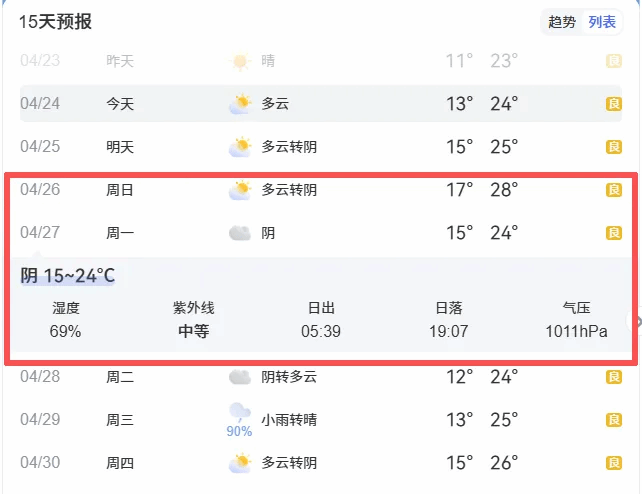
Task: Click the 周四 partly cloudy icon
Action: (x=240, y=463)
